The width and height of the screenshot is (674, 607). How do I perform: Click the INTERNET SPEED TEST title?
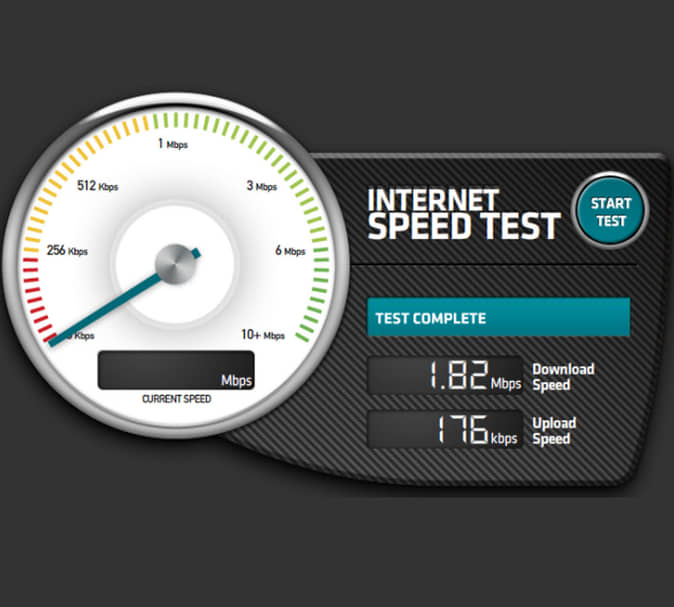[463, 214]
